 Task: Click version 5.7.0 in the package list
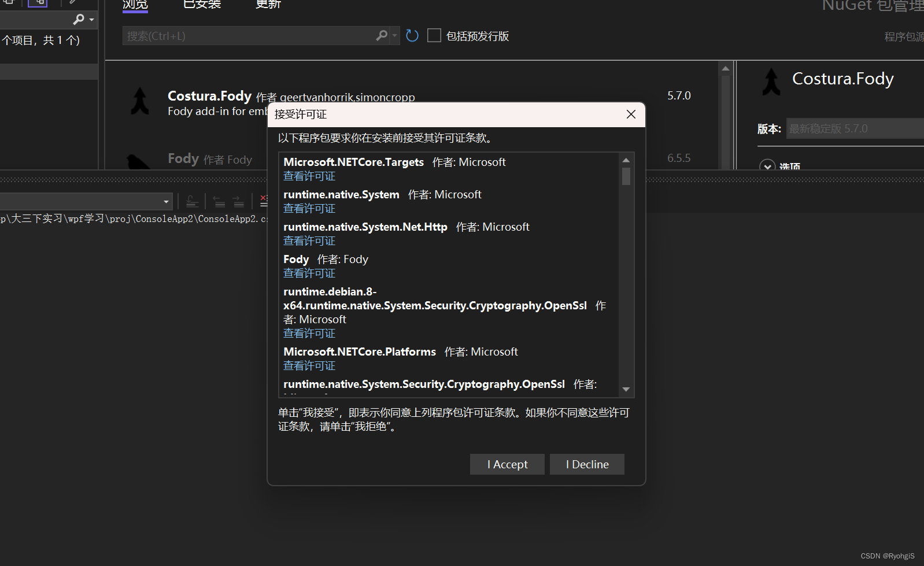tap(679, 95)
